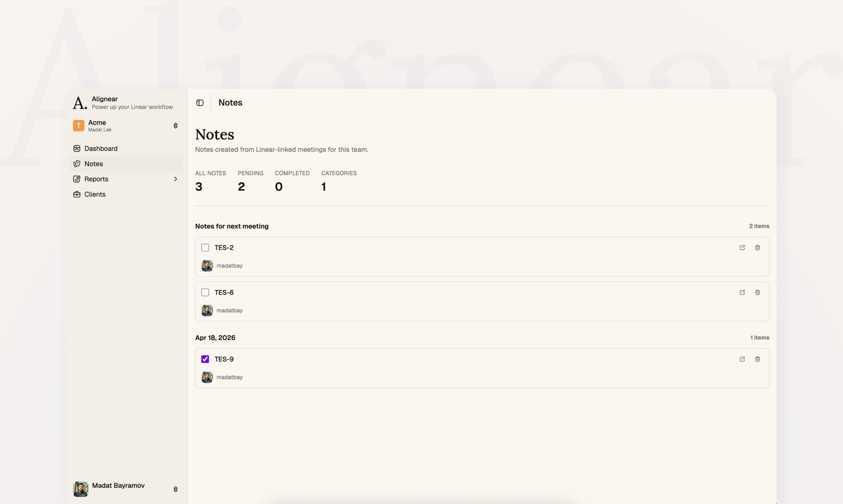Click the 'Madat Lab' workspace subtitle
Image resolution: width=843 pixels, height=504 pixels.
pos(100,130)
